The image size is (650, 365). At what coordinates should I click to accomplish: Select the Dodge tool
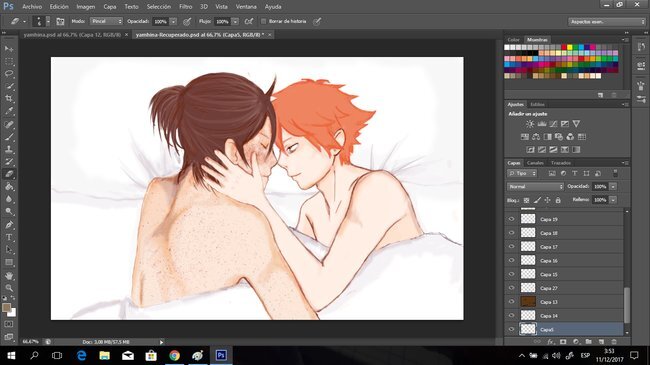pyautogui.click(x=9, y=212)
